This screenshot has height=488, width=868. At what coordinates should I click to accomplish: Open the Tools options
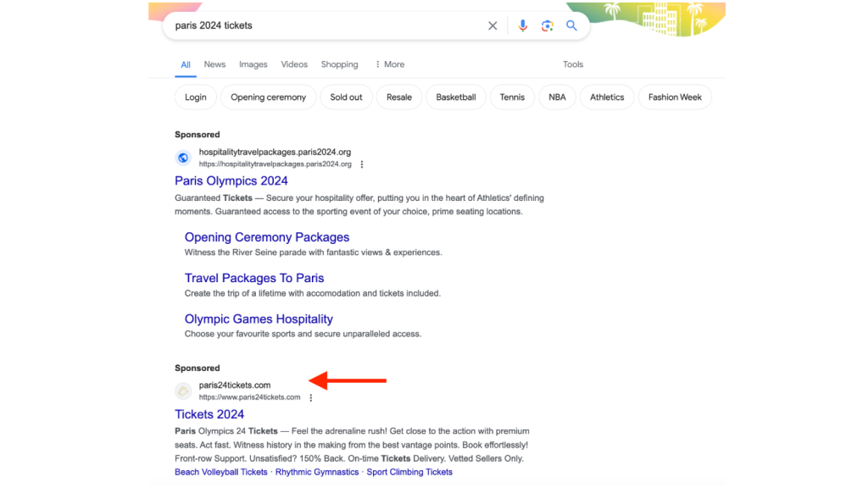[573, 64]
